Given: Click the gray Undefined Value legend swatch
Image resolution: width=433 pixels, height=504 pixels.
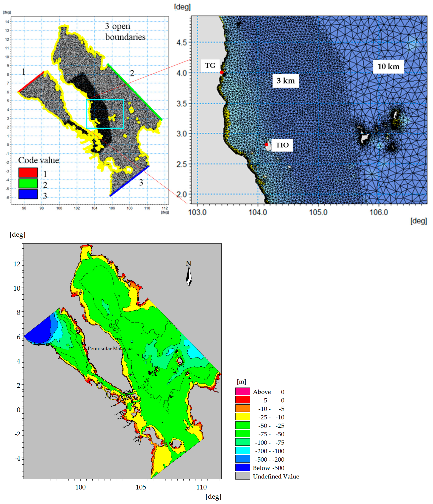Looking at the screenshot, I should point(242,476).
